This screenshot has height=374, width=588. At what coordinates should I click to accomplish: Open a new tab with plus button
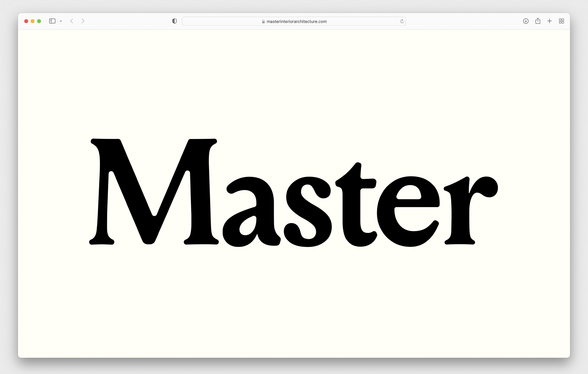pyautogui.click(x=549, y=21)
